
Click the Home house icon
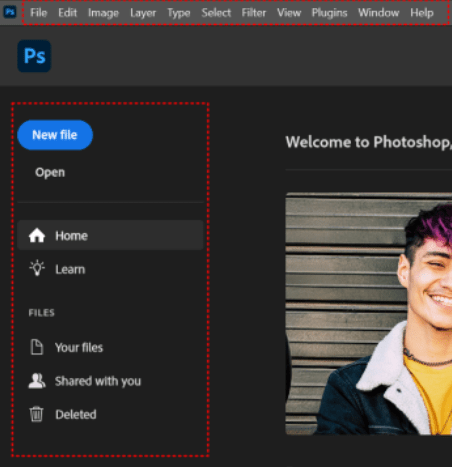coord(37,235)
